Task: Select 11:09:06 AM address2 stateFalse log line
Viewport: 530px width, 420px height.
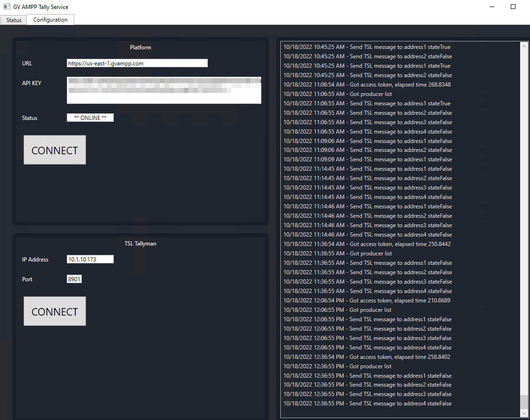Action: [368, 150]
